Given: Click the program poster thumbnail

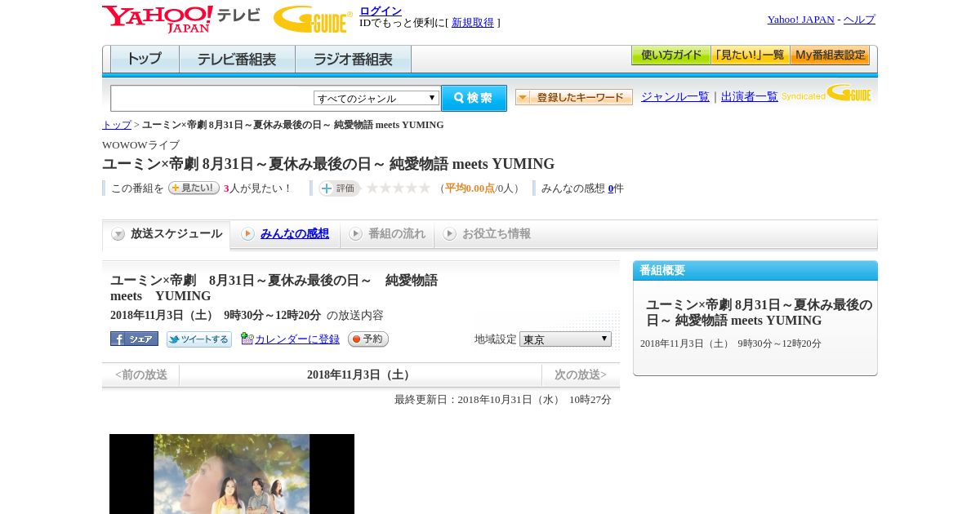Looking at the screenshot, I should (x=232, y=474).
